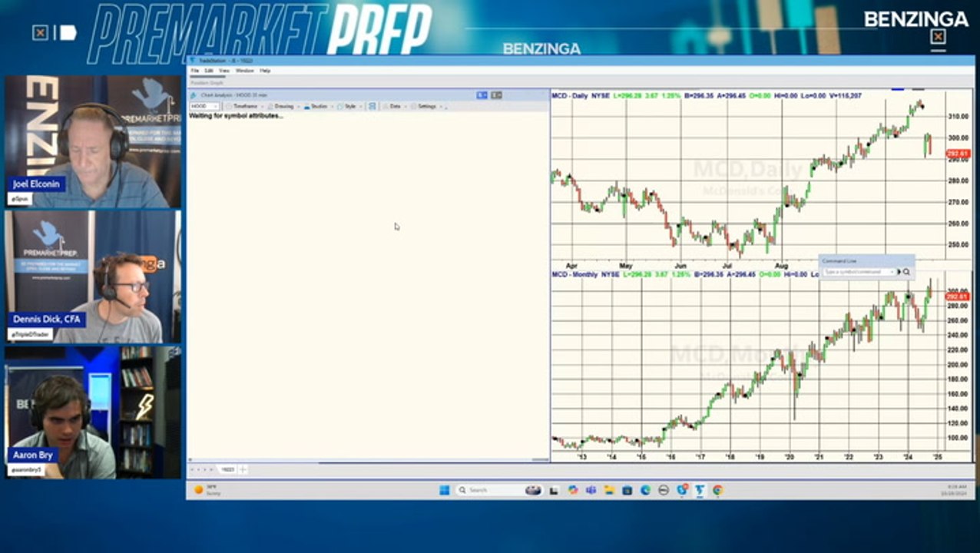Open the Command Line history dropdown arrow
The image size is (980, 553).
point(892,272)
